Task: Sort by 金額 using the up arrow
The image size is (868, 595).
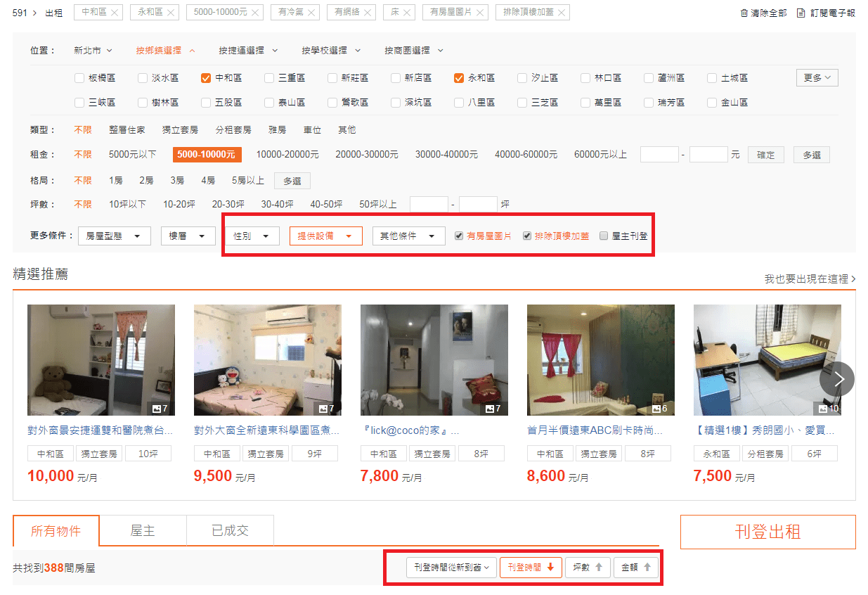Action: click(636, 567)
